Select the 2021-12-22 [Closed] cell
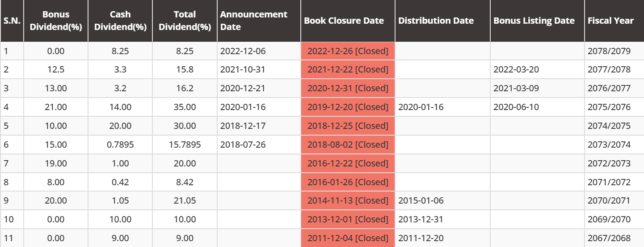 348,69
